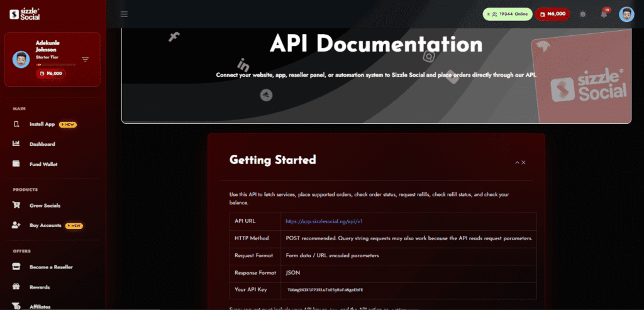Close the Getting Started panel with the X
The width and height of the screenshot is (644, 310).
coord(524,163)
